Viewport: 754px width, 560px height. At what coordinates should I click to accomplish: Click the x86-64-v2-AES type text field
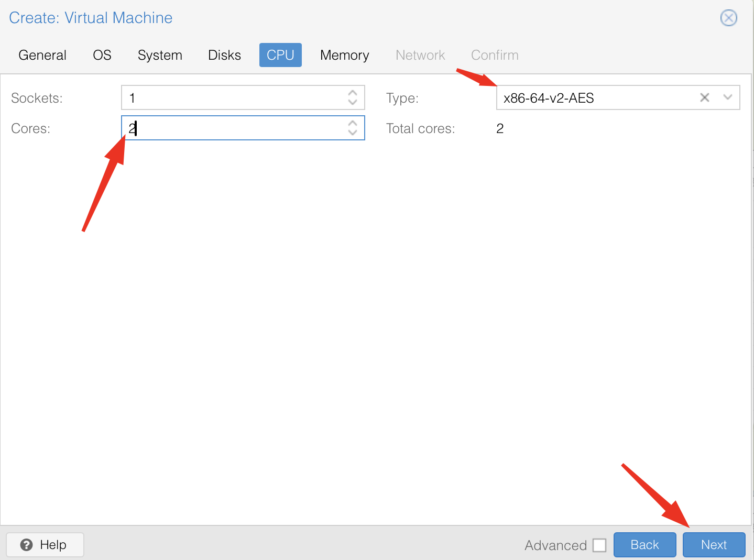coord(592,98)
